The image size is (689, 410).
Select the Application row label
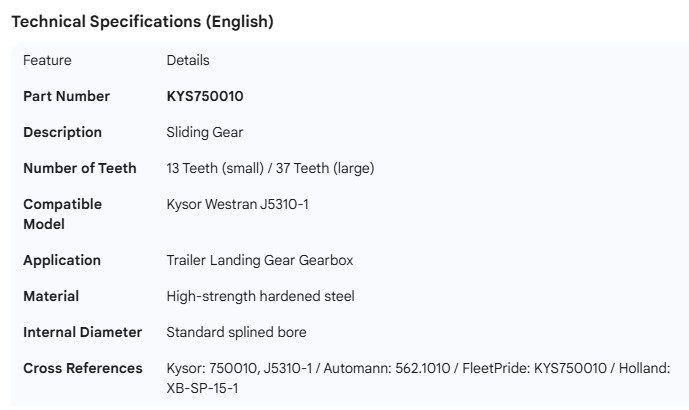[62, 260]
